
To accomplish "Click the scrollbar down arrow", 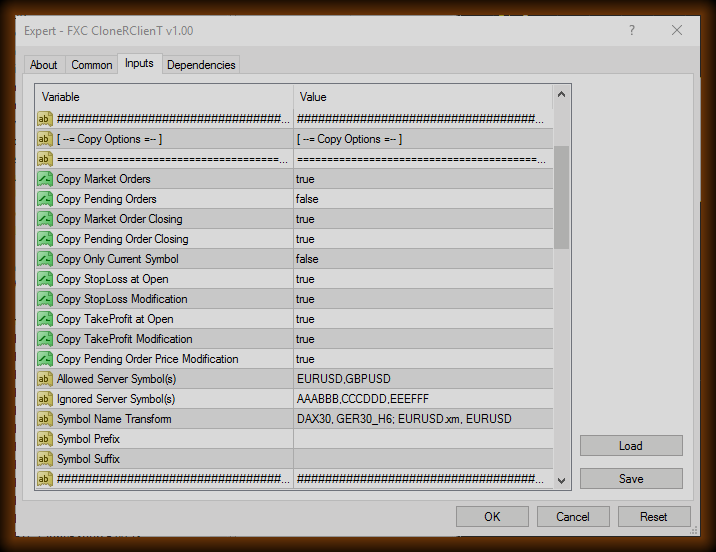I will (x=561, y=480).
